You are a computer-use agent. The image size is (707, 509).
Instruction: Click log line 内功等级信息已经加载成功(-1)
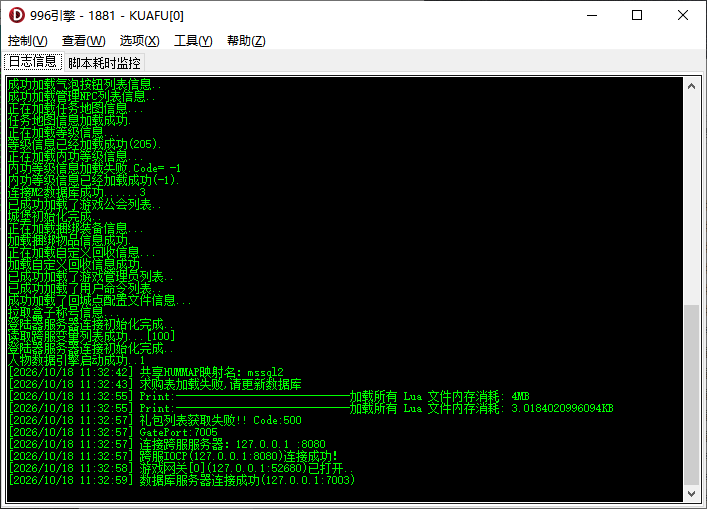coord(94,180)
